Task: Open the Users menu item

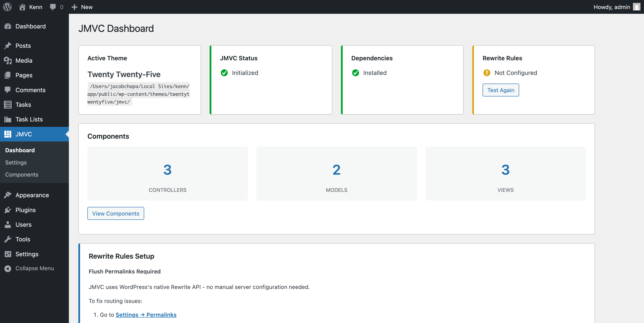Action: point(34,224)
